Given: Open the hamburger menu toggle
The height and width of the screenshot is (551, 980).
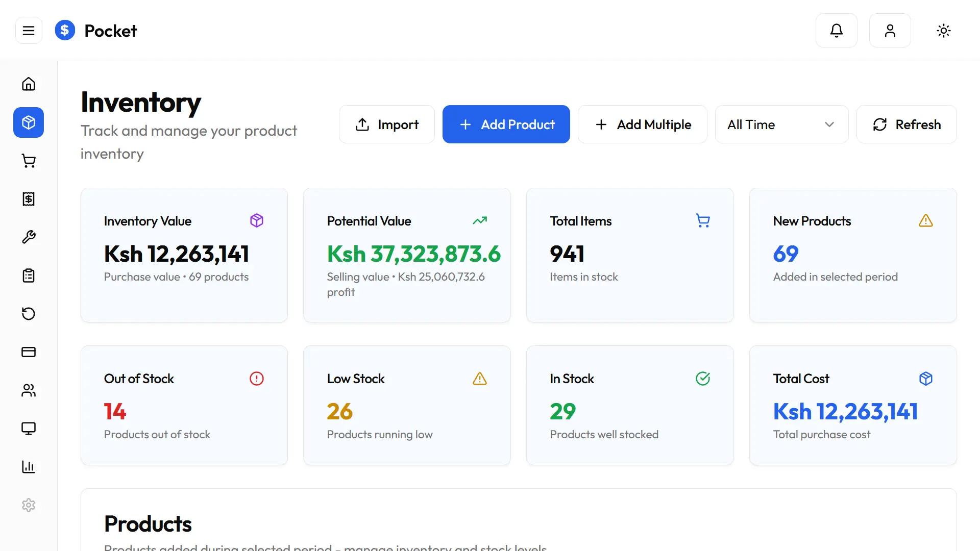Looking at the screenshot, I should tap(29, 31).
